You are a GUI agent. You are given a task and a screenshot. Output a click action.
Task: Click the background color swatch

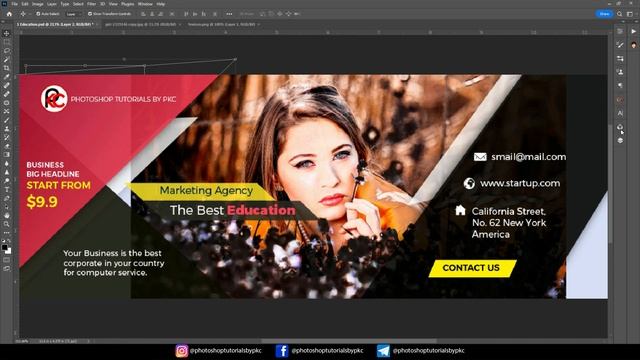point(9,251)
